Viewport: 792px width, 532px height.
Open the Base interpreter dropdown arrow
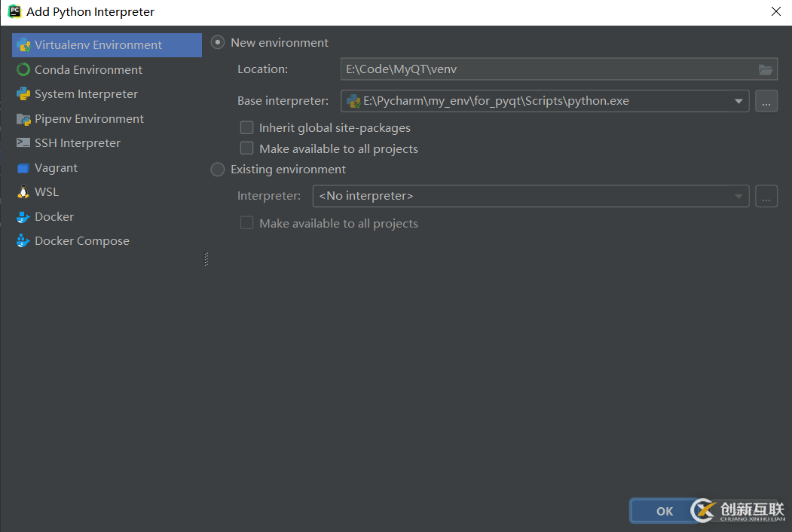738,102
